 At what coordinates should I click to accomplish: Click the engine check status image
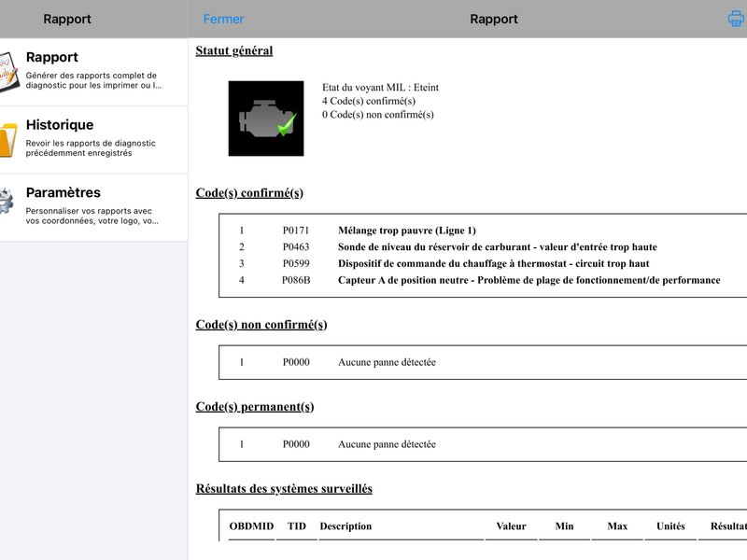pyautogui.click(x=266, y=119)
